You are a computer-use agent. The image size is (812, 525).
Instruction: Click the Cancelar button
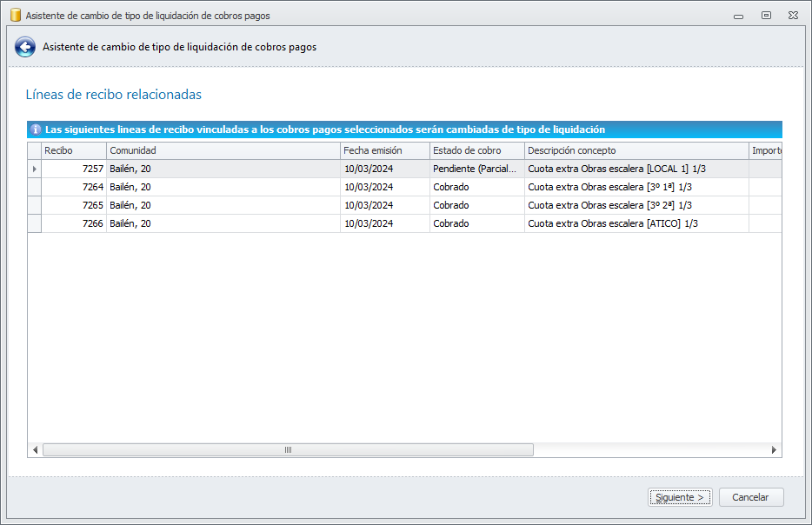[x=751, y=497]
